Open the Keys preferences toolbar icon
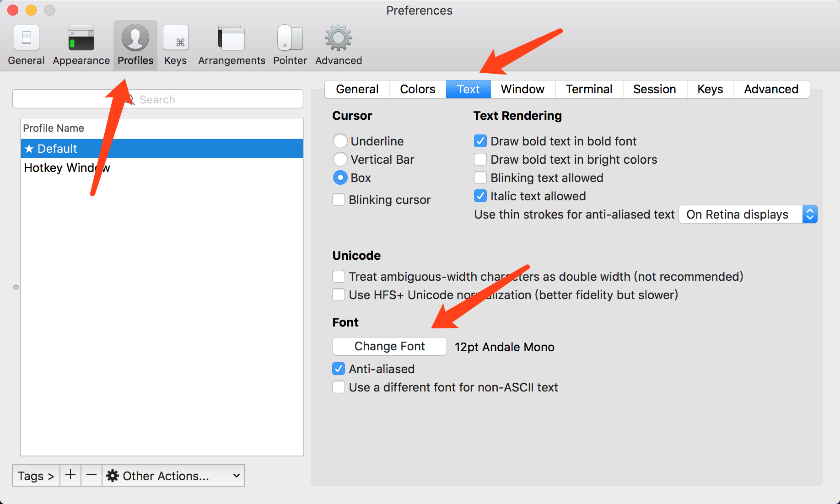Viewport: 840px width, 504px height. pos(176,38)
